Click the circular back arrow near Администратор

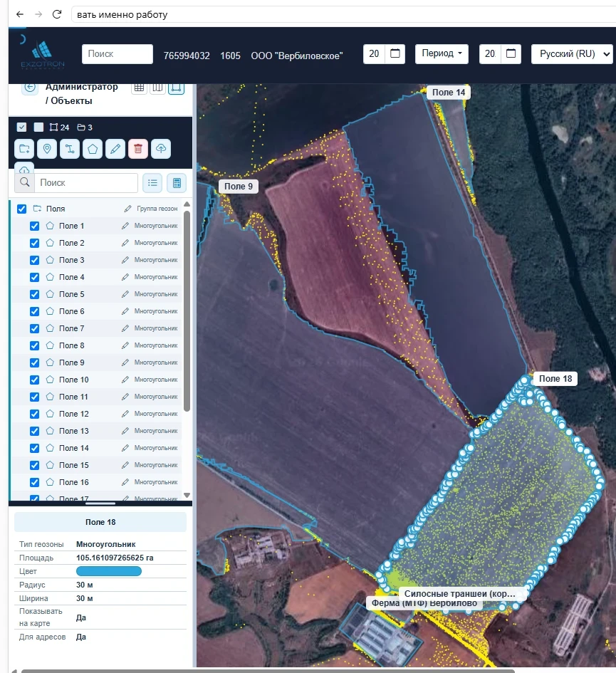30,87
